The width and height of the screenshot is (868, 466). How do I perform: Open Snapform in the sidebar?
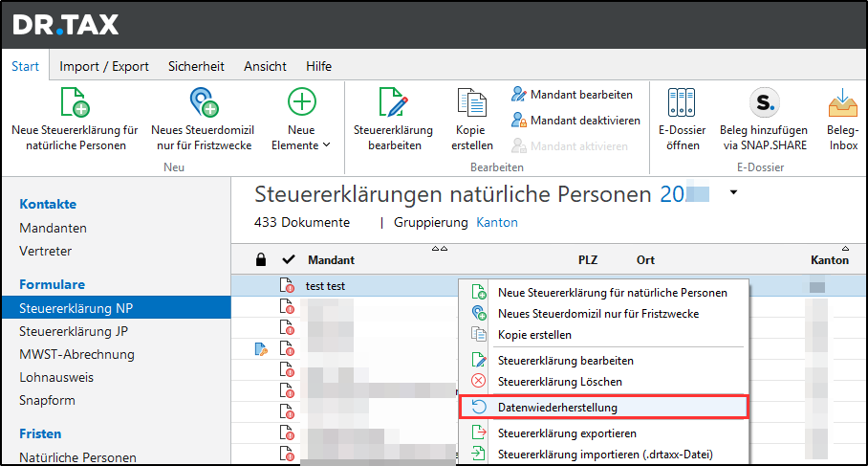point(47,401)
